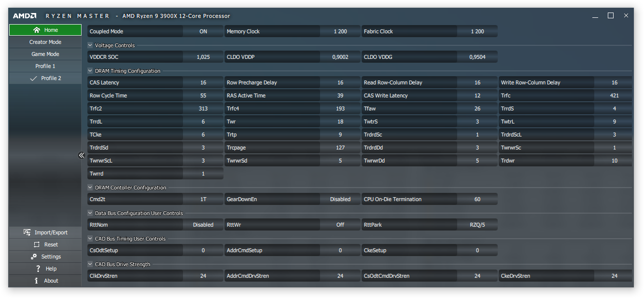Click the Help question mark icon
Screen dimensions: 644x298
[38, 269]
